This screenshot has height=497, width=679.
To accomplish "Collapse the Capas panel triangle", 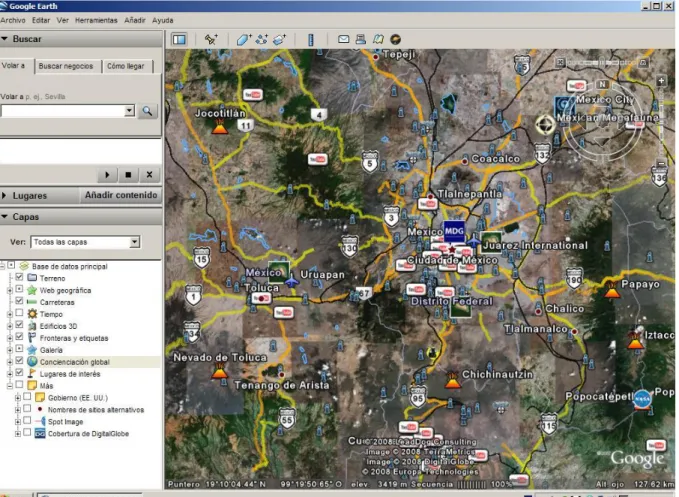I will click(x=5, y=216).
